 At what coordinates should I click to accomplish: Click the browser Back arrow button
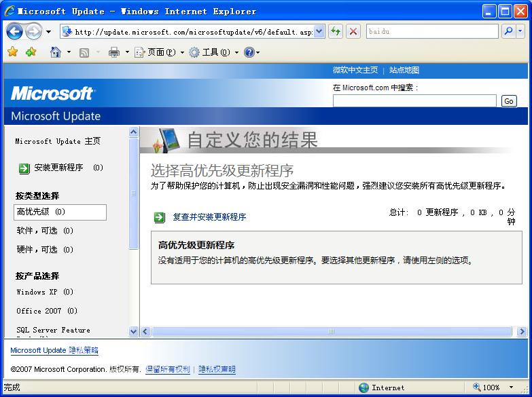point(14,32)
